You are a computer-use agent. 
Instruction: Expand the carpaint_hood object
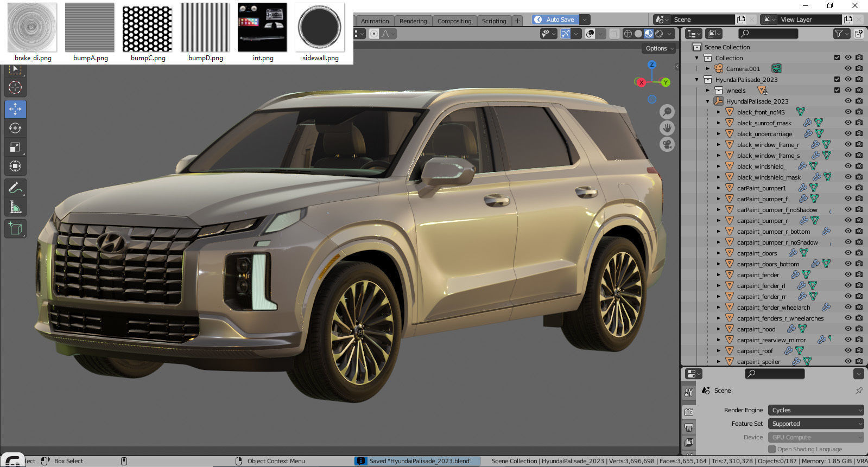(719, 329)
